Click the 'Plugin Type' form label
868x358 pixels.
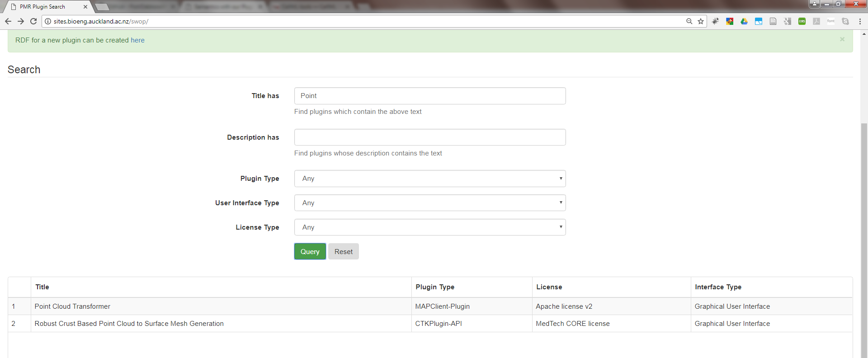pos(259,179)
